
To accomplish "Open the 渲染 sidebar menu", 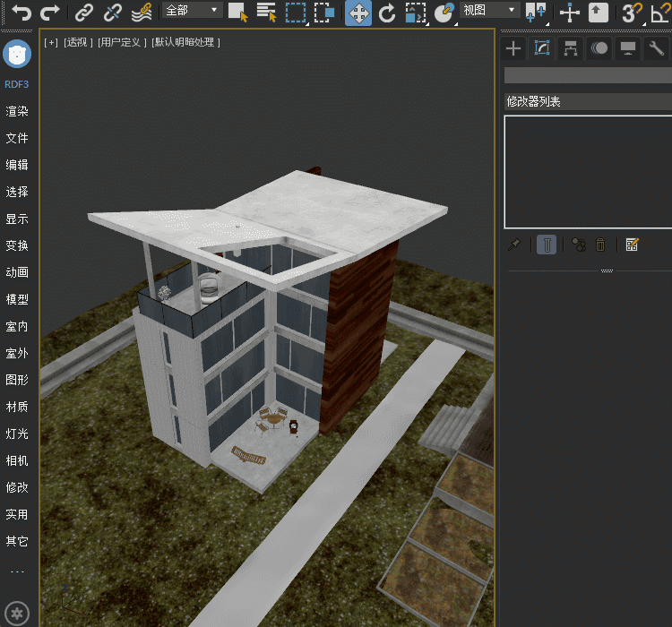I will click(17, 112).
